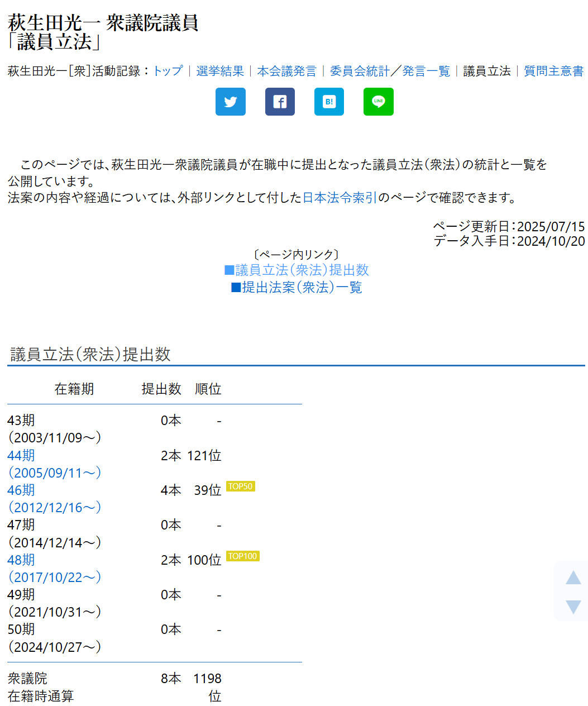Open the 48期 term link
Screen dimensions: 588x706
point(21,560)
